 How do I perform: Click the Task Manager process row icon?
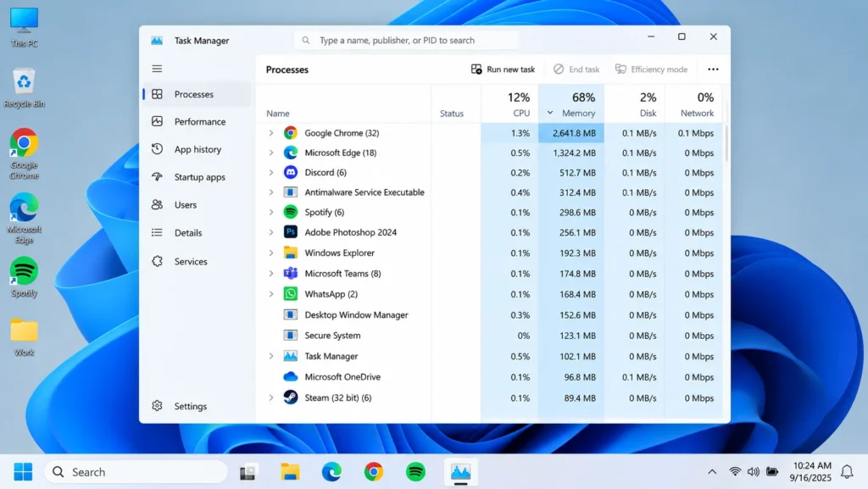point(291,356)
